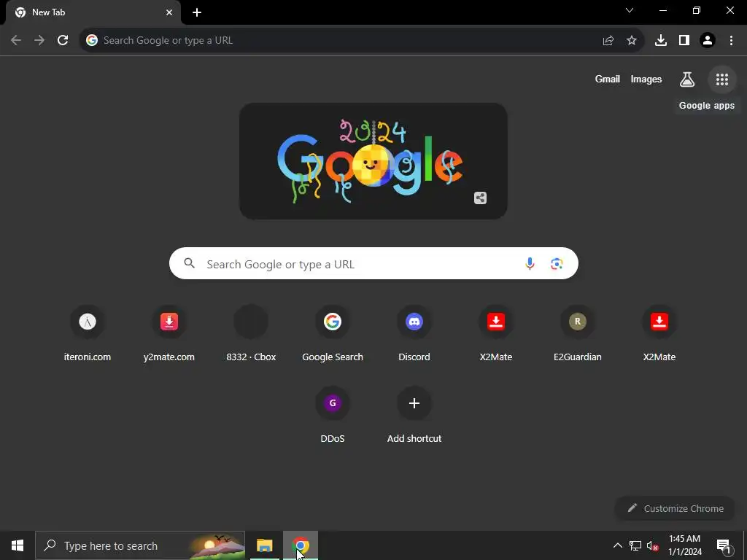This screenshot has width=747, height=560.
Task: Click the Google icon in address bar
Action: tap(92, 41)
